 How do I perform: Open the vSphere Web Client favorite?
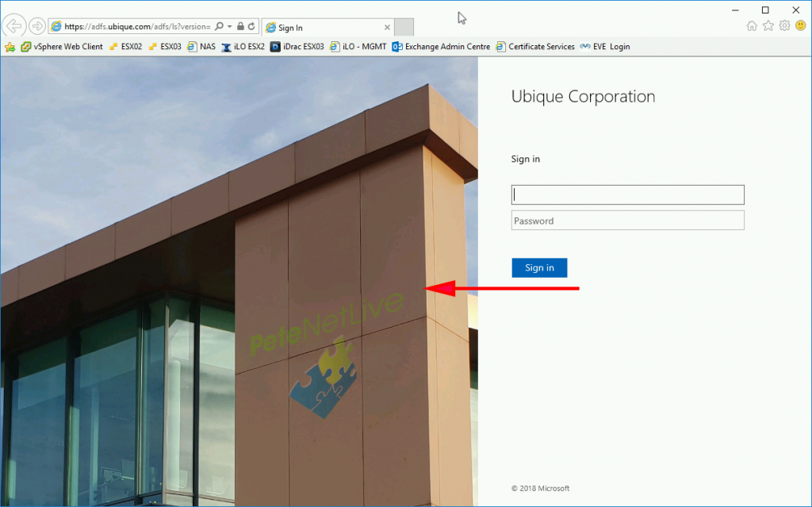pos(63,46)
